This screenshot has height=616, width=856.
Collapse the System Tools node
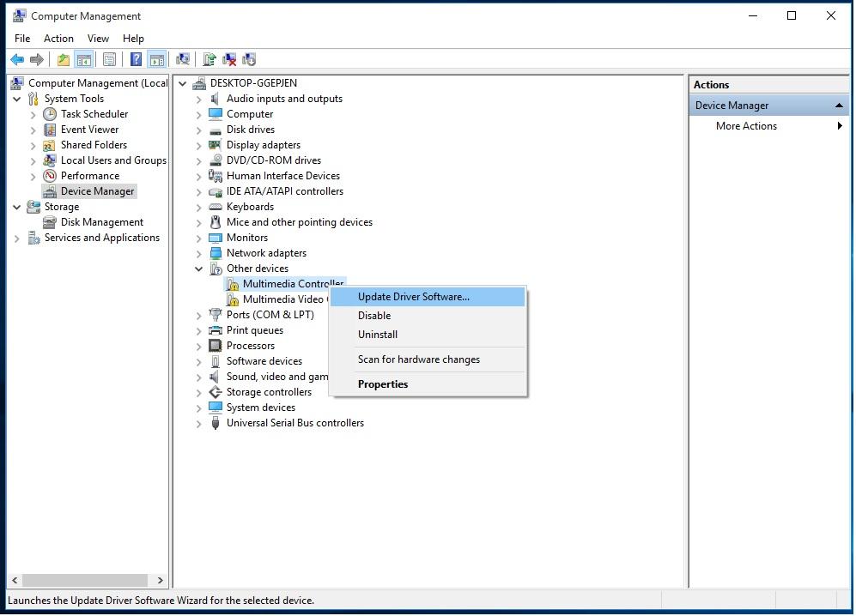pyautogui.click(x=17, y=99)
